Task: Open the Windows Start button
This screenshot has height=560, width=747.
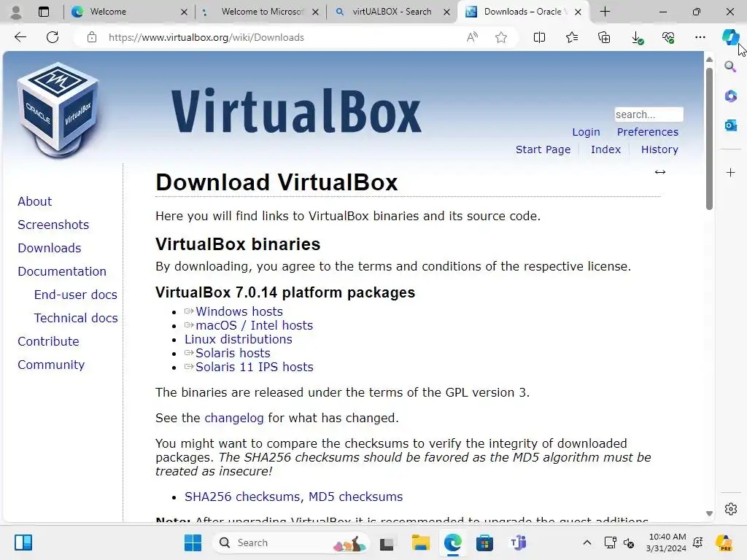Action: pyautogui.click(x=193, y=542)
